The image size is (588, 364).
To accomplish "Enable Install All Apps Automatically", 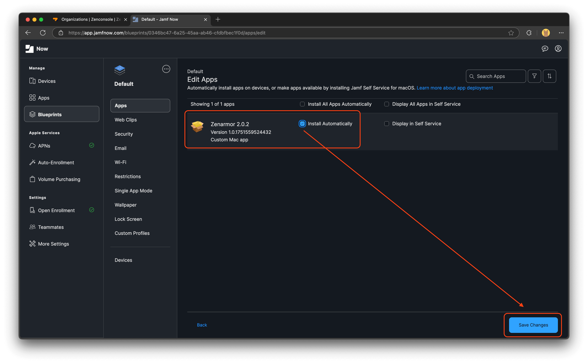I will coord(302,104).
